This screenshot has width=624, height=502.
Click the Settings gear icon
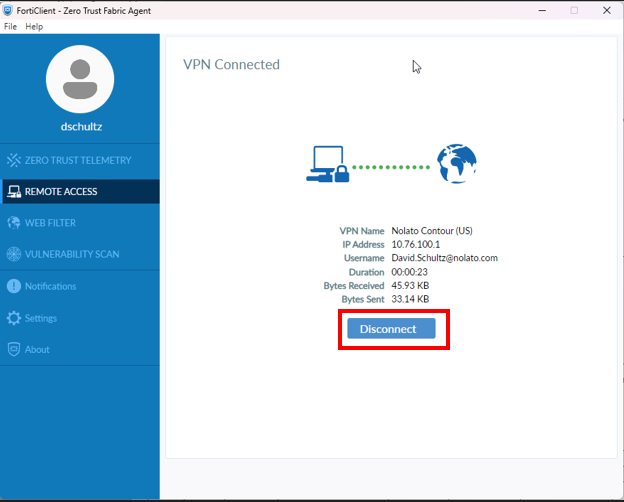click(14, 318)
